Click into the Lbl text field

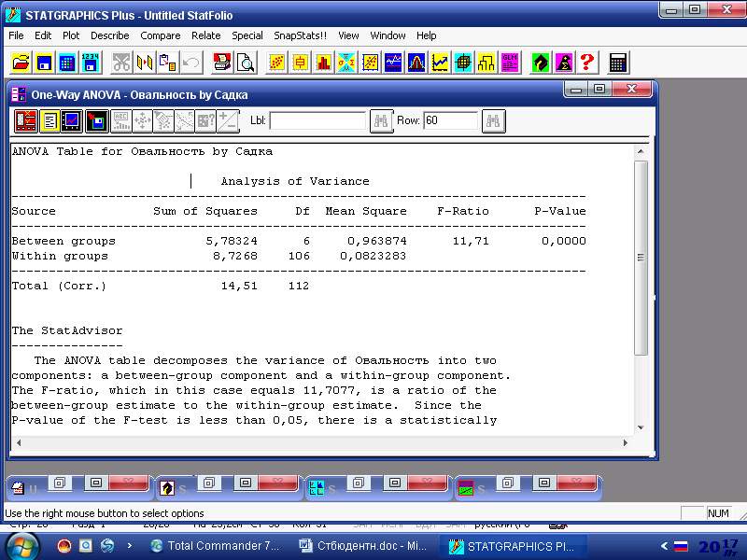click(317, 120)
